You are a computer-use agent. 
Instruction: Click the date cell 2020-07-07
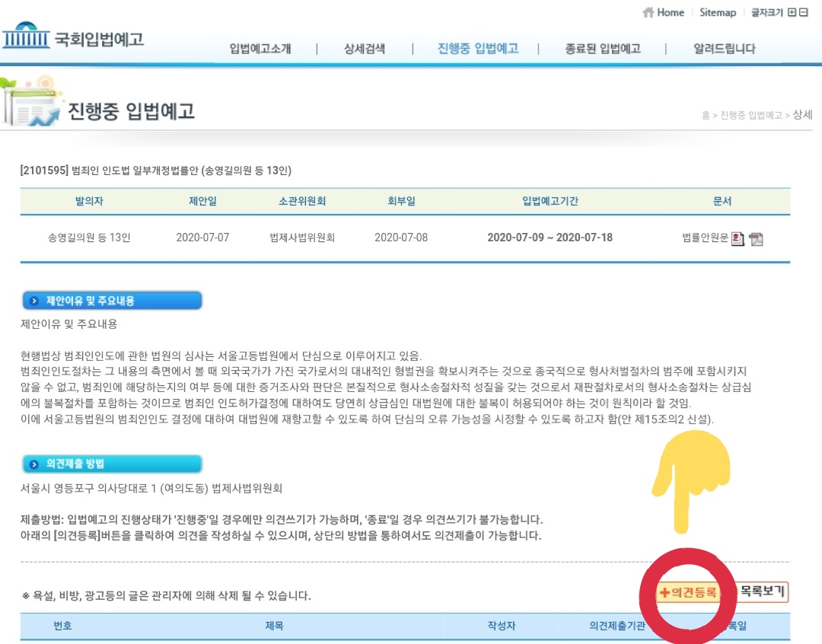pos(202,238)
